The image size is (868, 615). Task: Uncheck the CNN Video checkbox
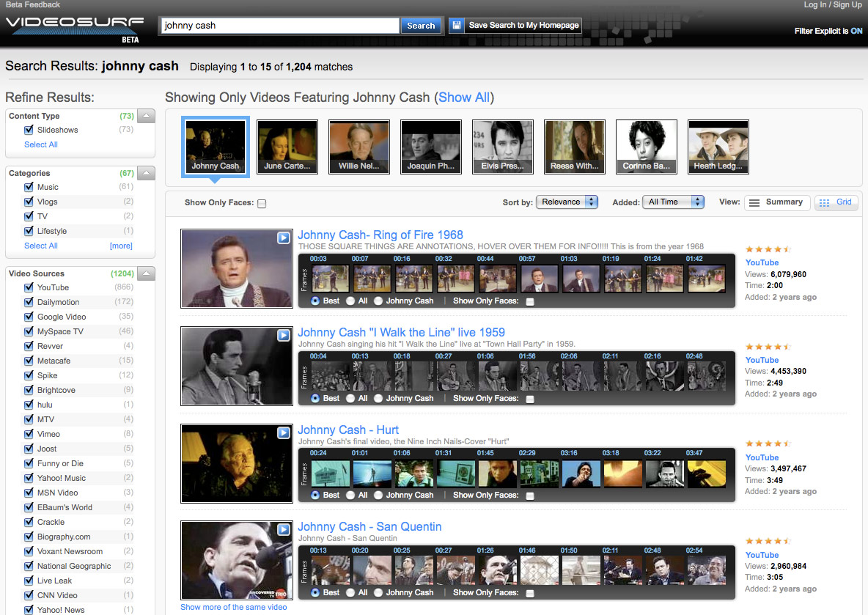[x=29, y=596]
